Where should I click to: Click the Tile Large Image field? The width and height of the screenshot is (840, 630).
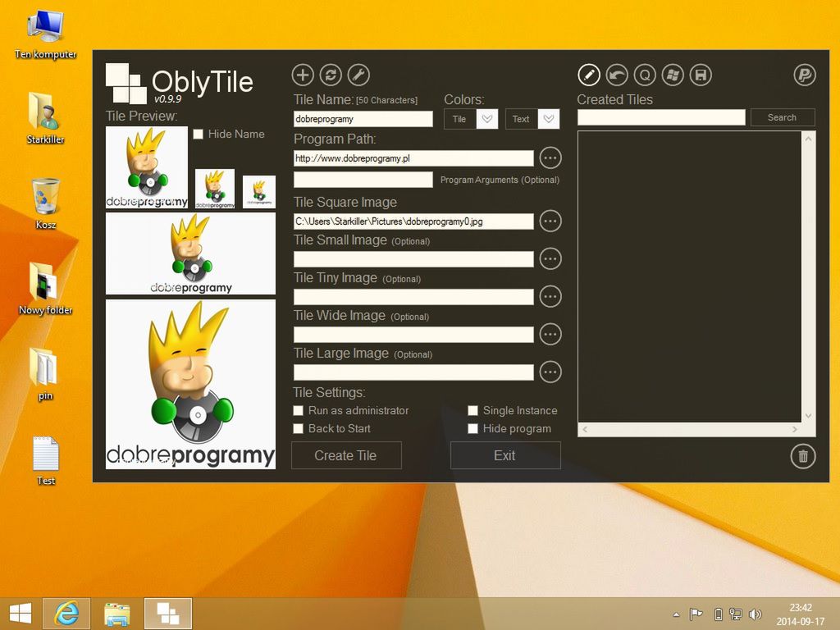(x=413, y=372)
